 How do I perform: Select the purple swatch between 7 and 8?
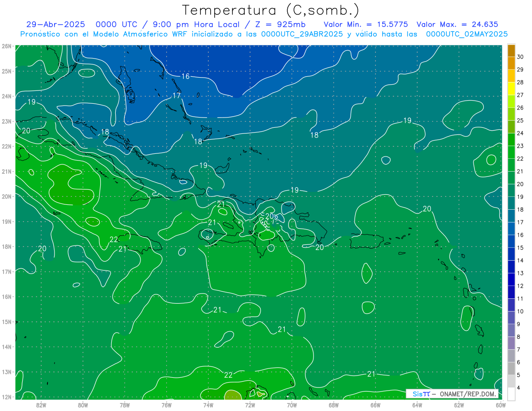click(511, 344)
